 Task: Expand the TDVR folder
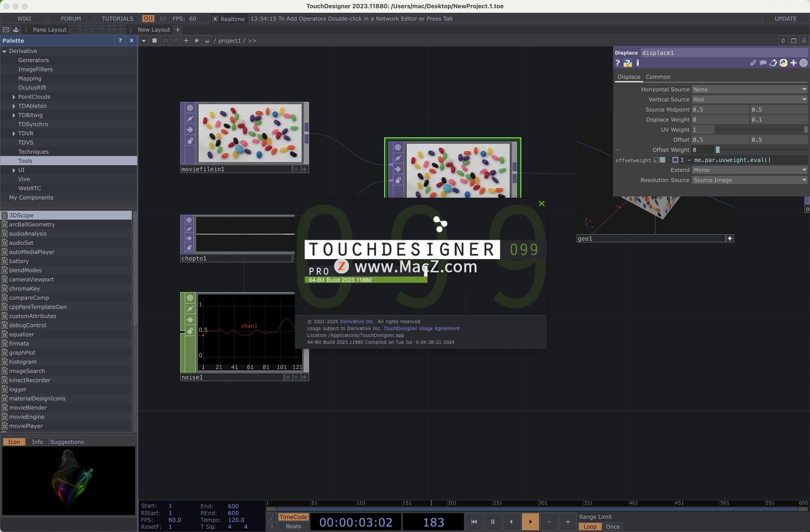point(13,133)
